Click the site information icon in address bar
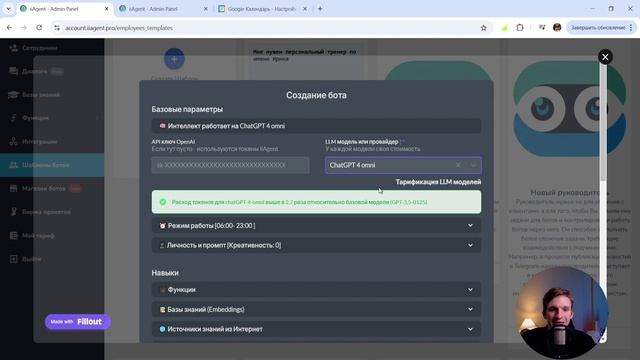Screen dimensions: 640x360 pos(57,28)
